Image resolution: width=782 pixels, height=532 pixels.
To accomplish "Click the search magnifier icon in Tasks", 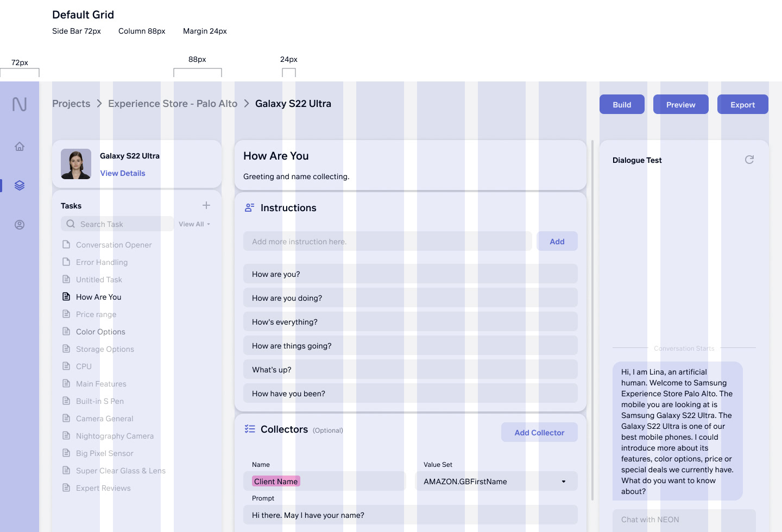I will pyautogui.click(x=71, y=224).
